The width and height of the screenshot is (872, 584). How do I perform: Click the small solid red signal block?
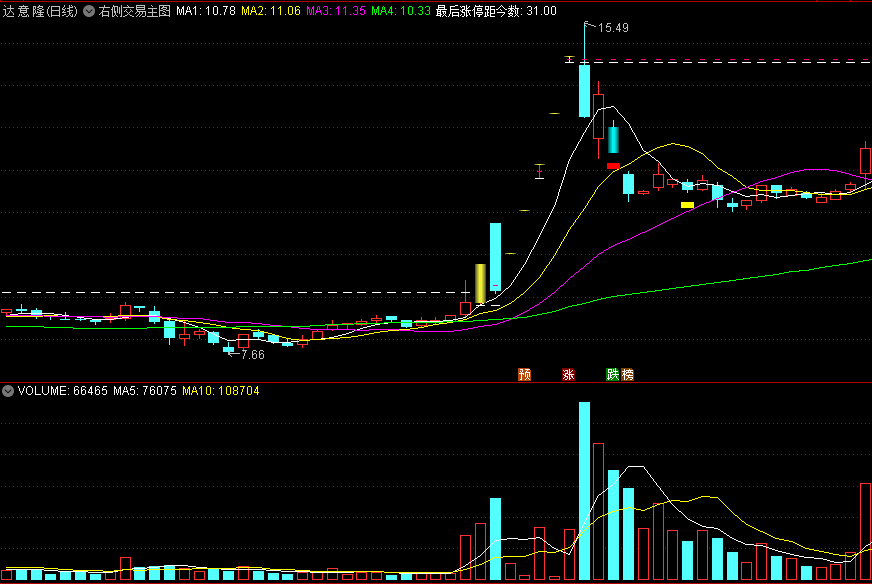pos(613,166)
